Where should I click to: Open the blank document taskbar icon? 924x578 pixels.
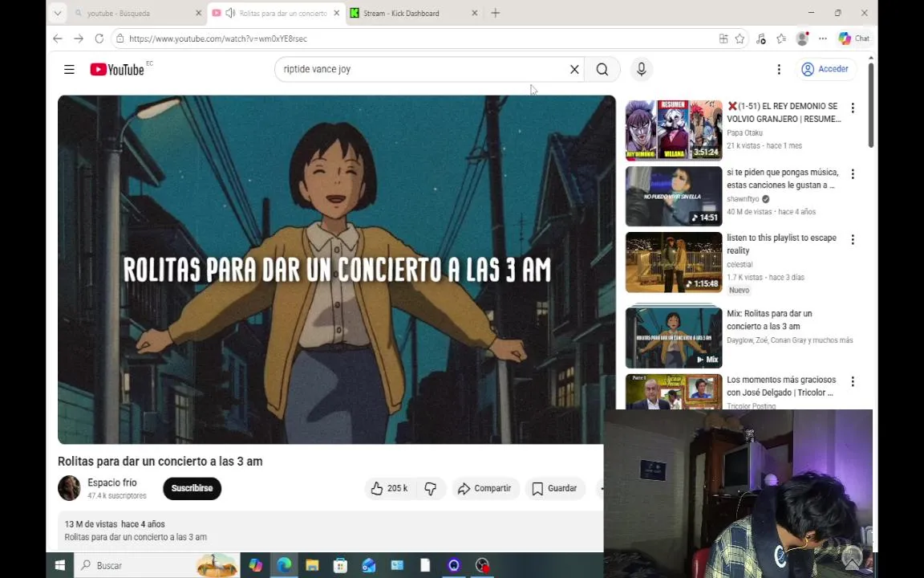425,565
